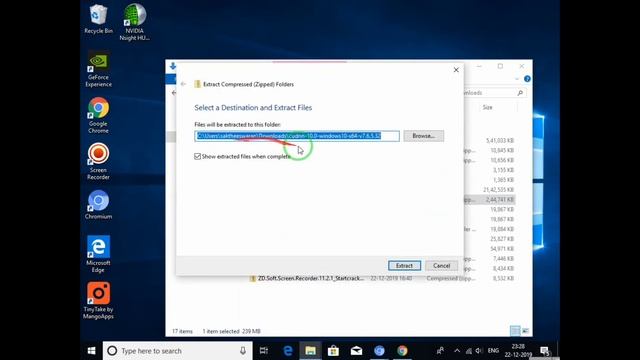Image resolution: width=640 pixels, height=360 pixels.
Task: Show hidden system tray icons
Action: [457, 351]
